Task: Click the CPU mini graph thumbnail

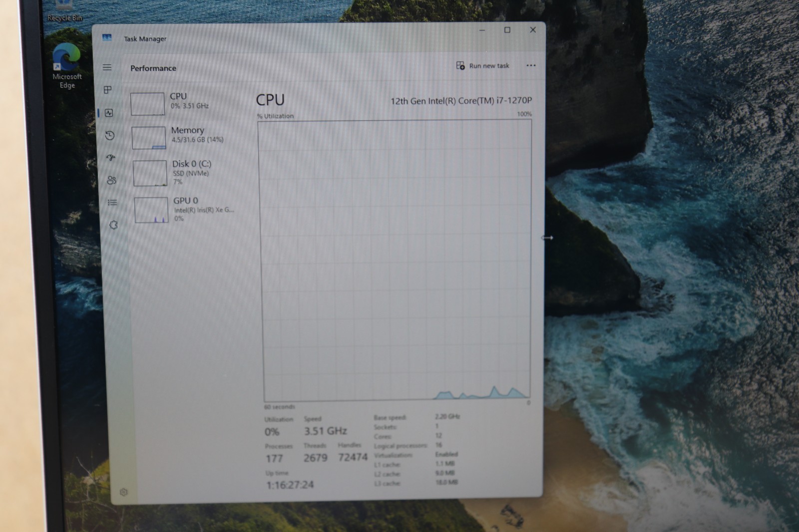Action: pyautogui.click(x=147, y=104)
